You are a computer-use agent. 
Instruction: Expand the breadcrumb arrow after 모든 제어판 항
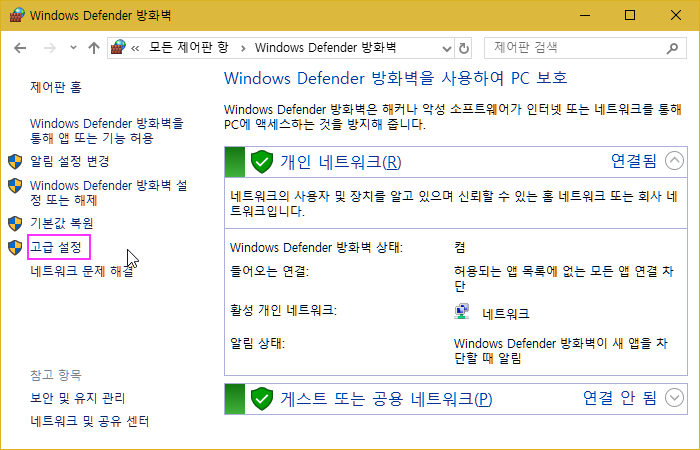(243, 48)
